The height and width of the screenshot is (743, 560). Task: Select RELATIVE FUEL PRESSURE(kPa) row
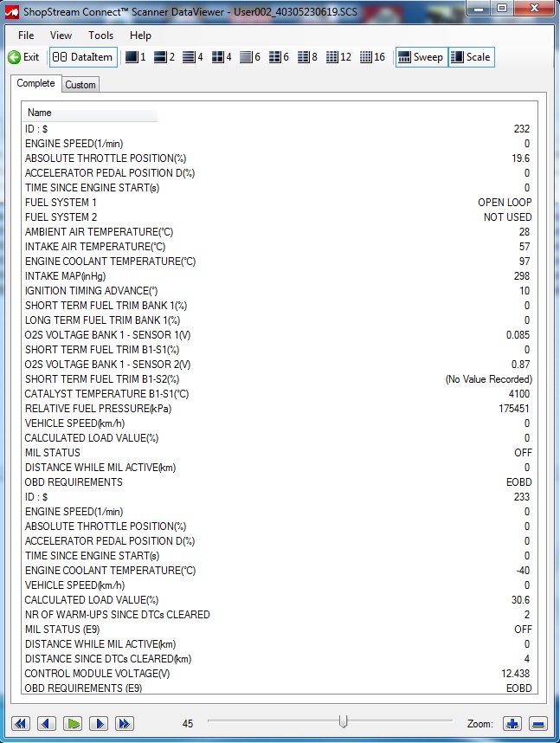(280, 409)
